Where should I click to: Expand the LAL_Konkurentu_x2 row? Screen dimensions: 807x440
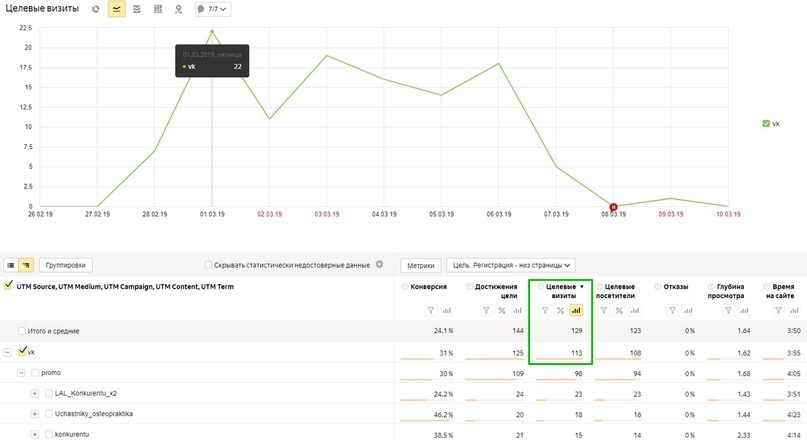[34, 394]
